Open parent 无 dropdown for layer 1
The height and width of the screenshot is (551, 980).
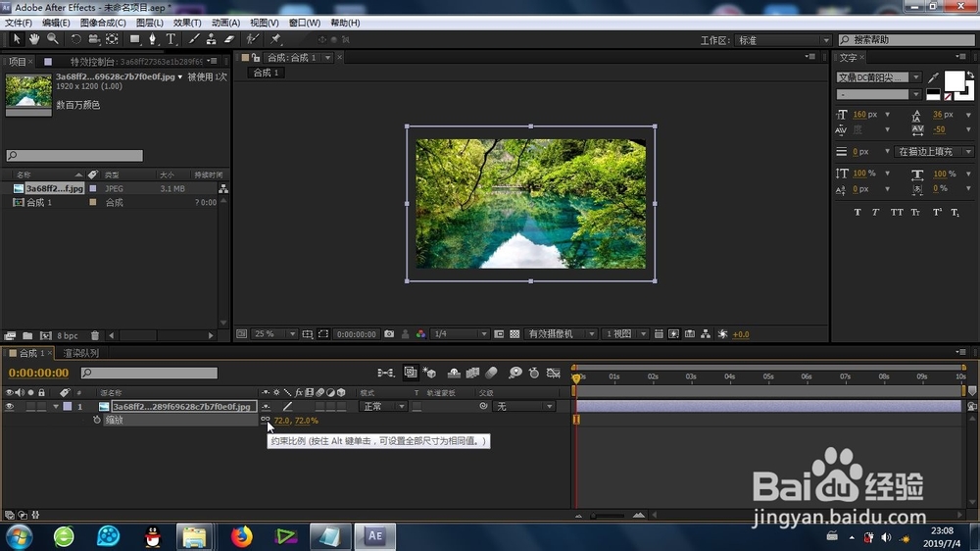tap(523, 407)
